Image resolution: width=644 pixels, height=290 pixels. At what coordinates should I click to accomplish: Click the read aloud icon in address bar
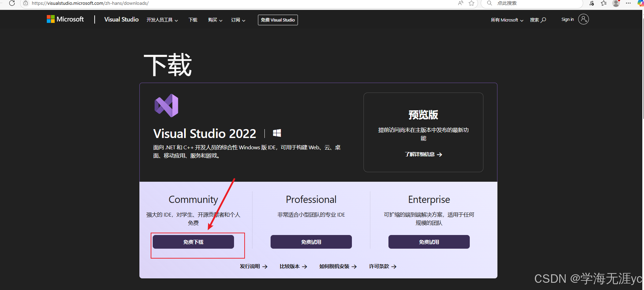461,3
